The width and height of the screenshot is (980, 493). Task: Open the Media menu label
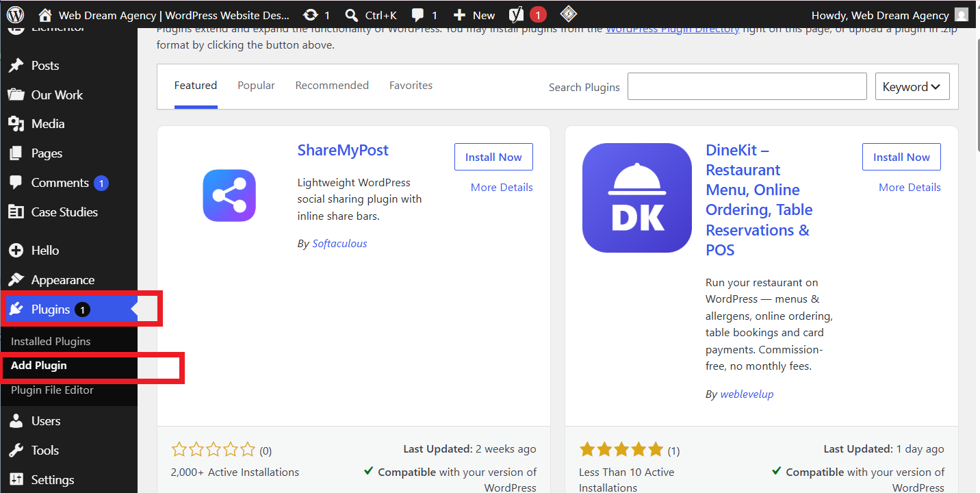pos(48,124)
